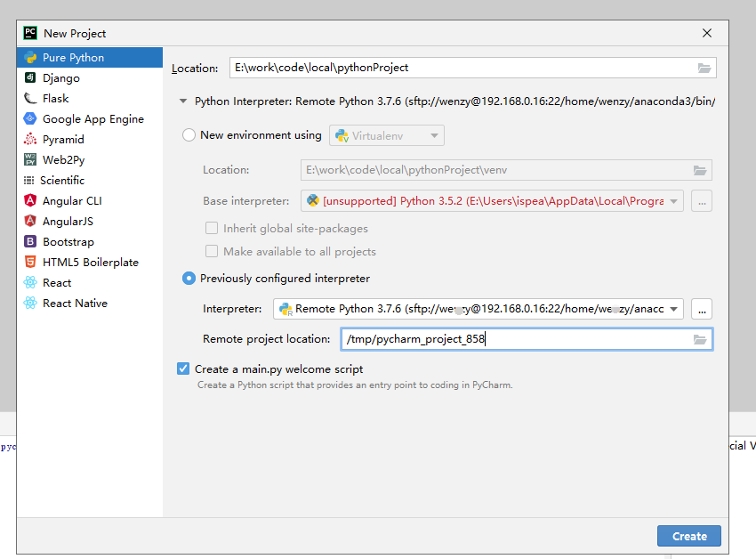Select Django project type

click(x=90, y=77)
